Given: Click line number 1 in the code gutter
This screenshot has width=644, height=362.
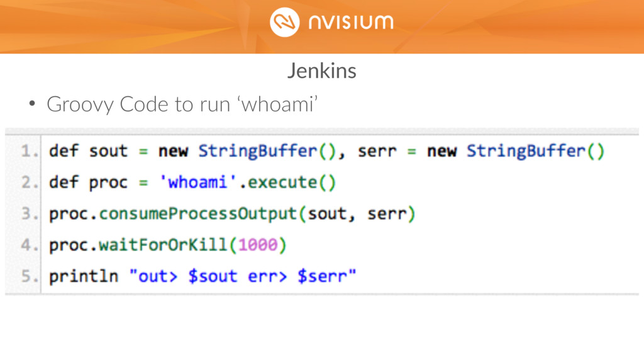Looking at the screenshot, I should tap(29, 151).
